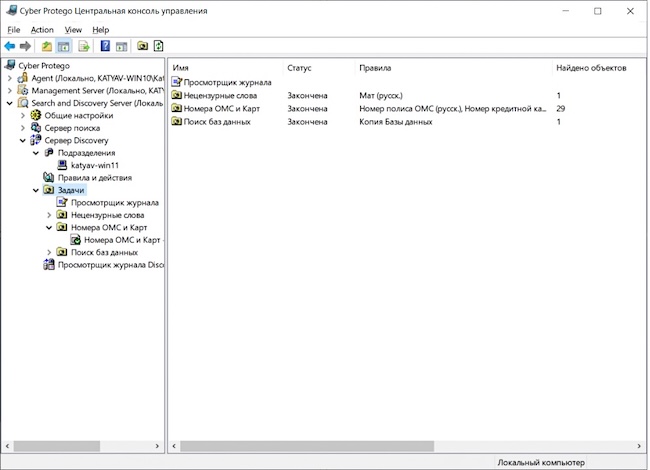
Task: Click the Management Server node icon
Action: point(23,90)
